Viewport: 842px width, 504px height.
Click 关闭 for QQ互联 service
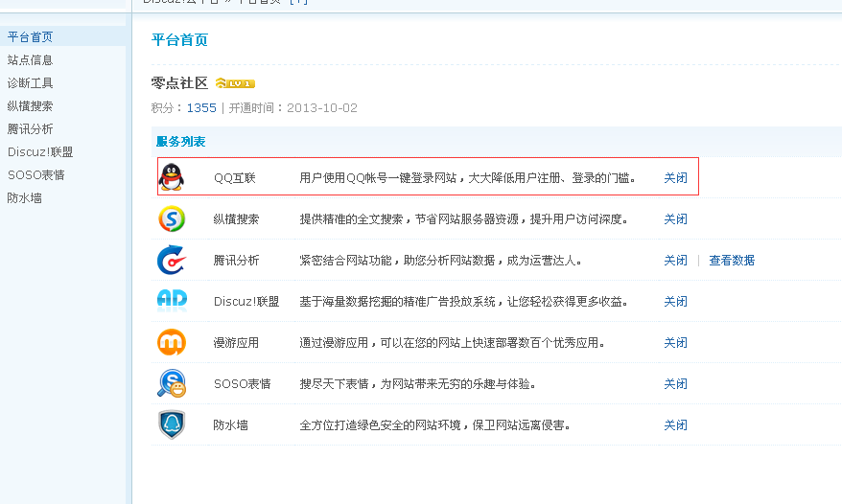coord(675,177)
